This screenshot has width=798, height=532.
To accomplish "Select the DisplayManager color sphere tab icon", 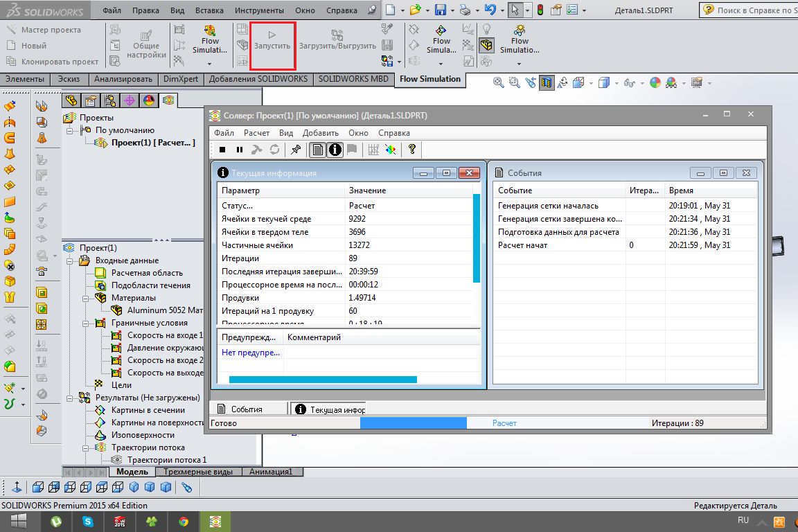I will pos(149,100).
